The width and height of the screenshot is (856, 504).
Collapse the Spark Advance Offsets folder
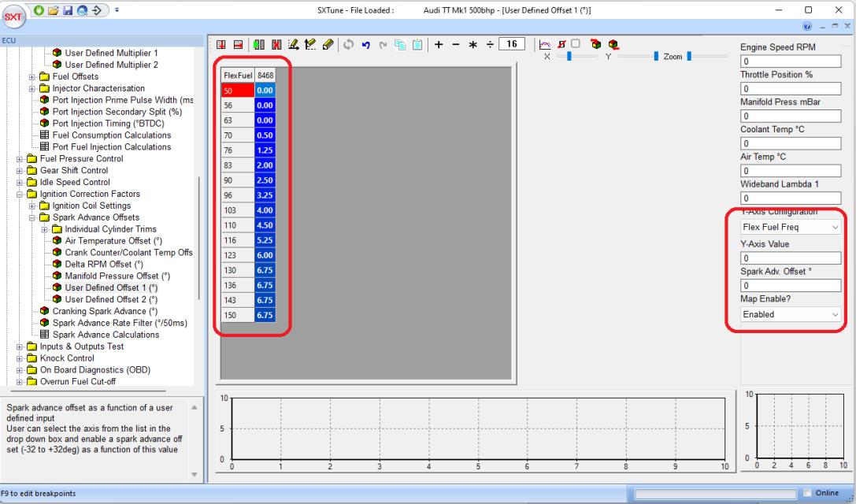[x=33, y=218]
